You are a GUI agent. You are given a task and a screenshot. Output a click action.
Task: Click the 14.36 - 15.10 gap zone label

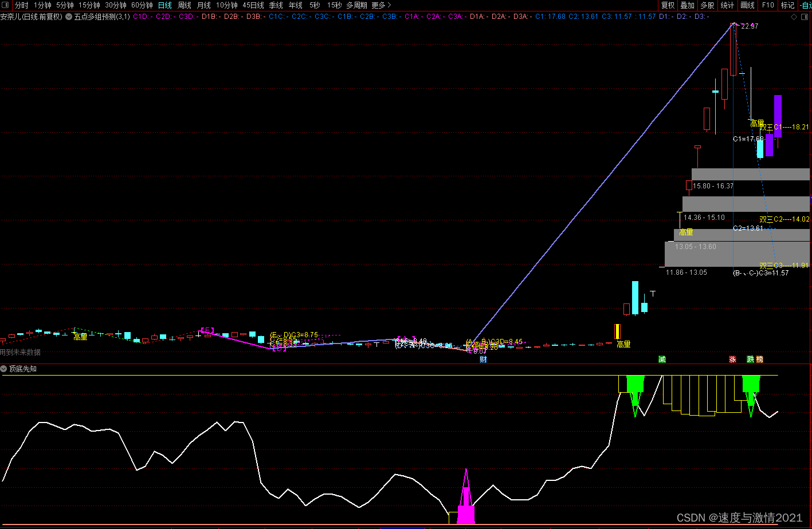(x=704, y=218)
